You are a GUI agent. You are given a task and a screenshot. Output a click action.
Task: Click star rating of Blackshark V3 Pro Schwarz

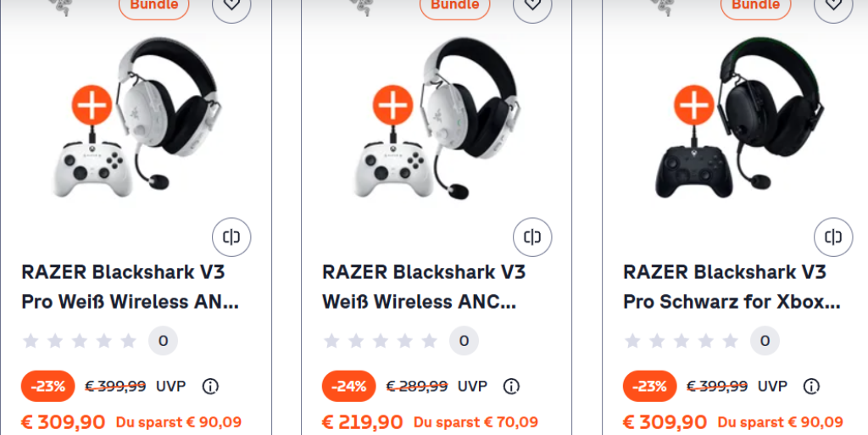click(682, 341)
